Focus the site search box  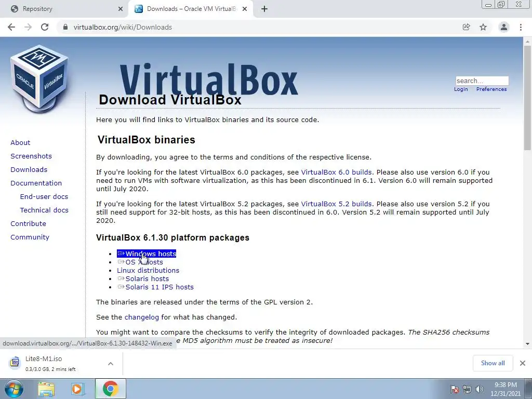click(x=482, y=81)
